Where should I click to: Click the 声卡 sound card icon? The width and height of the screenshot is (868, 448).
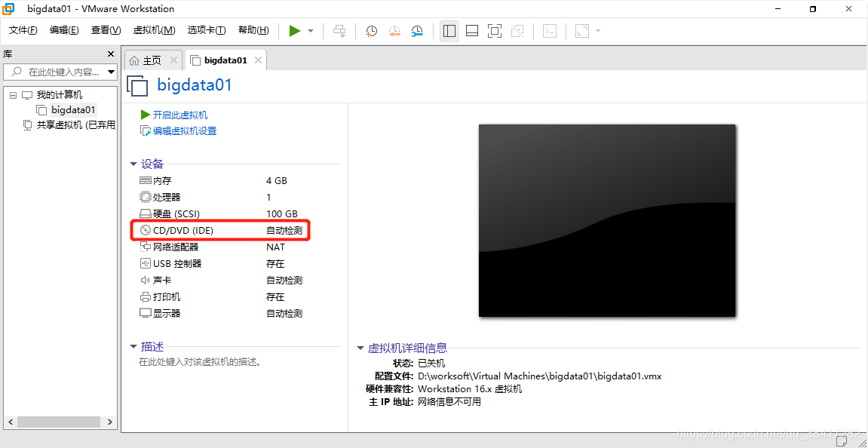coord(145,281)
